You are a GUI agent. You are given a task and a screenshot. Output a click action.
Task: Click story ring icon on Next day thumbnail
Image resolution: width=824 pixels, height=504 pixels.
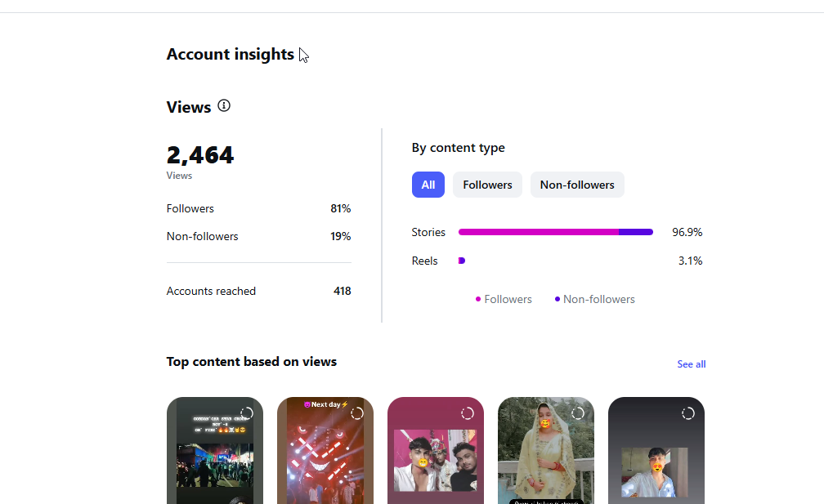pos(356,413)
